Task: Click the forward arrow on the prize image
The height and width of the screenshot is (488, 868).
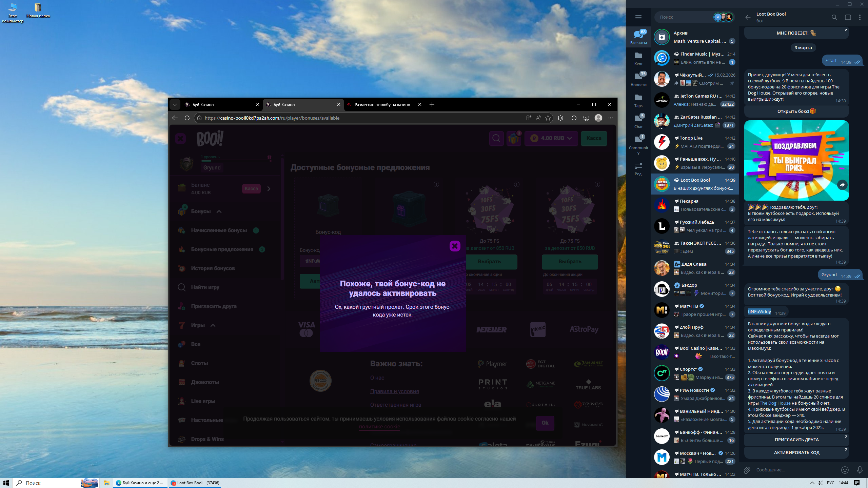Action: tap(842, 185)
